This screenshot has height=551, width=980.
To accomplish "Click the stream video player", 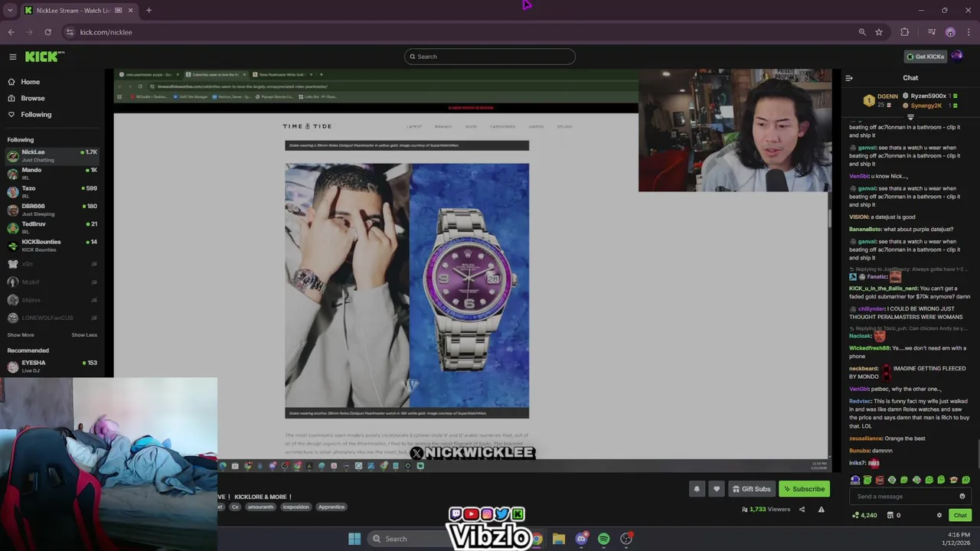I will coord(471,270).
